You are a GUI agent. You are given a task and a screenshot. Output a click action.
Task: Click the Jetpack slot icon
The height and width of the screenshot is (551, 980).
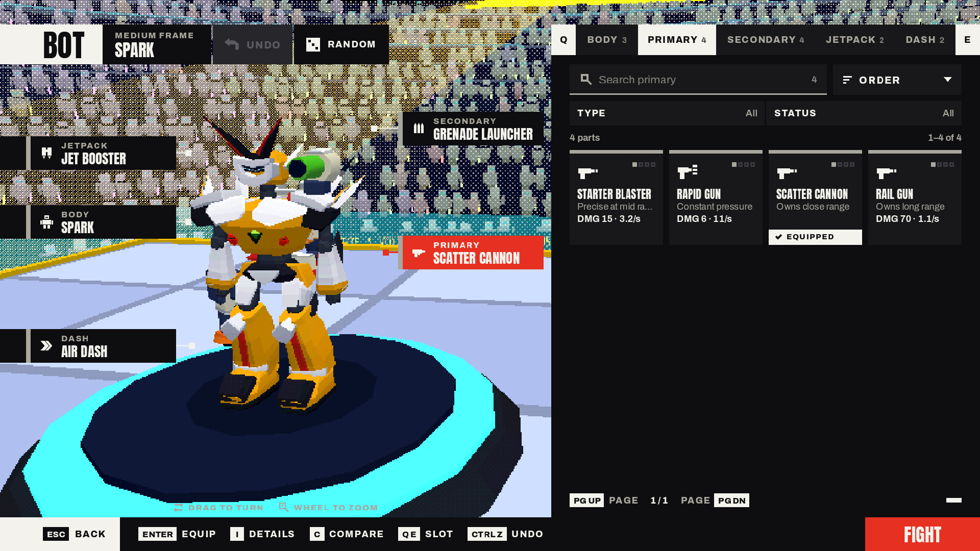point(46,153)
